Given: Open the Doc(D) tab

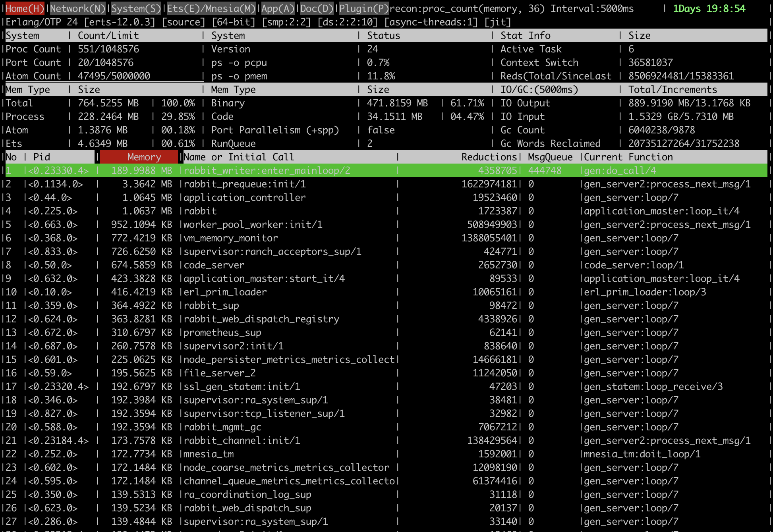Looking at the screenshot, I should pyautogui.click(x=317, y=8).
